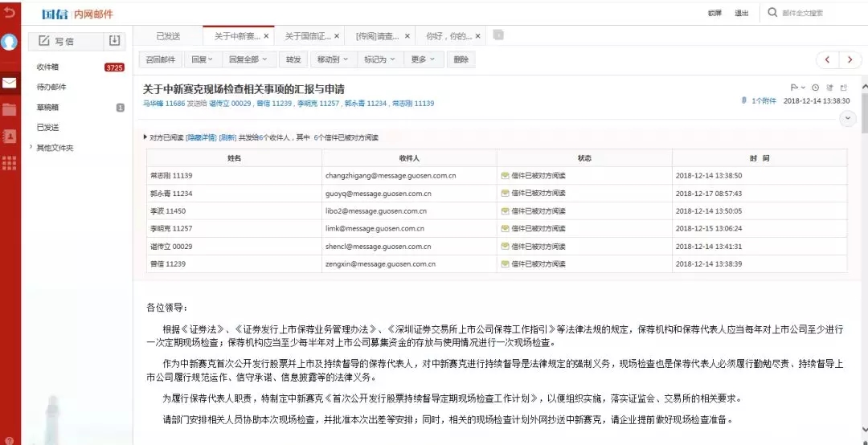Open message in new window icon
The image size is (868, 445).
[x=844, y=88]
